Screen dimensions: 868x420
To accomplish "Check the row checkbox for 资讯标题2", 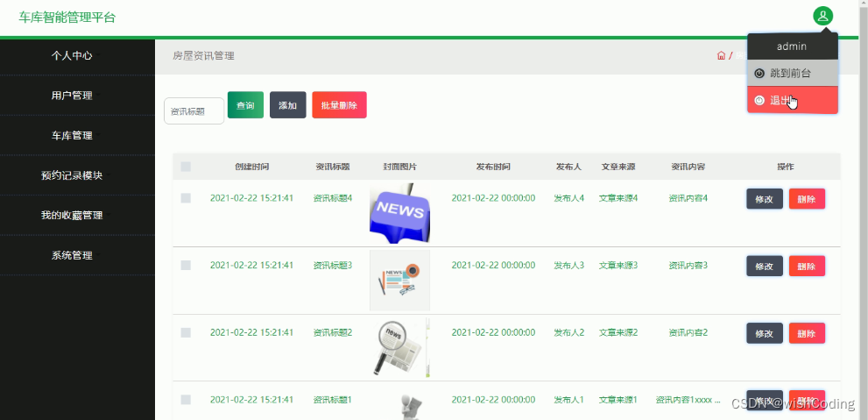I will (x=186, y=332).
